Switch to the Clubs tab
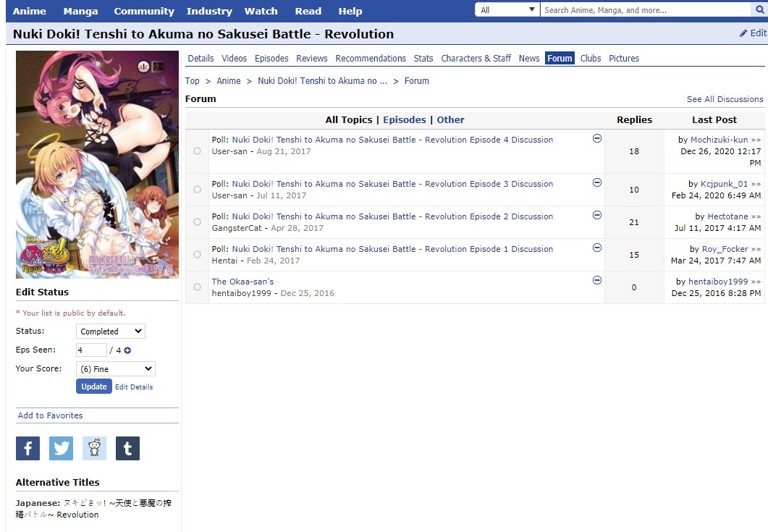 pyautogui.click(x=591, y=59)
